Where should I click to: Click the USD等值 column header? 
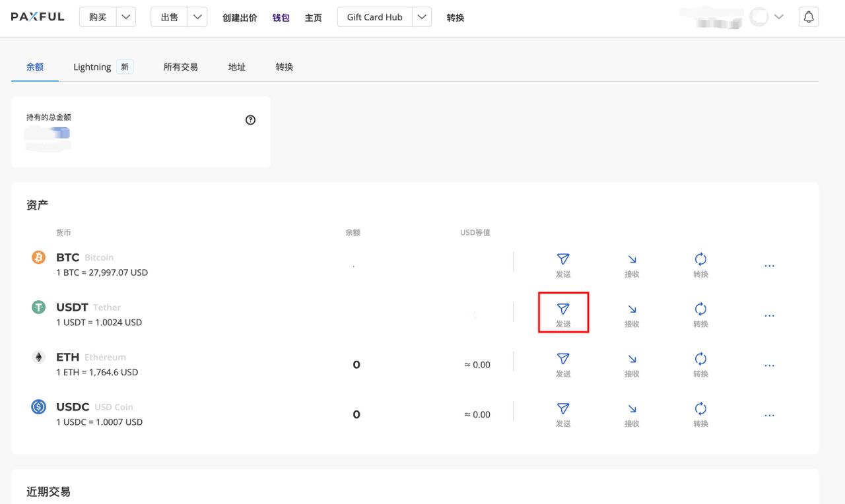475,233
